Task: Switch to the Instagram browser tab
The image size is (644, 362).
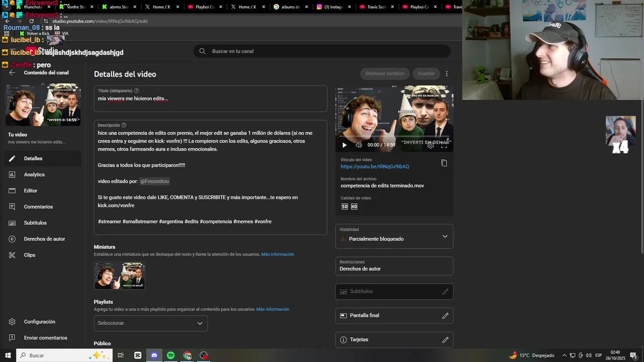Action: click(334, 7)
